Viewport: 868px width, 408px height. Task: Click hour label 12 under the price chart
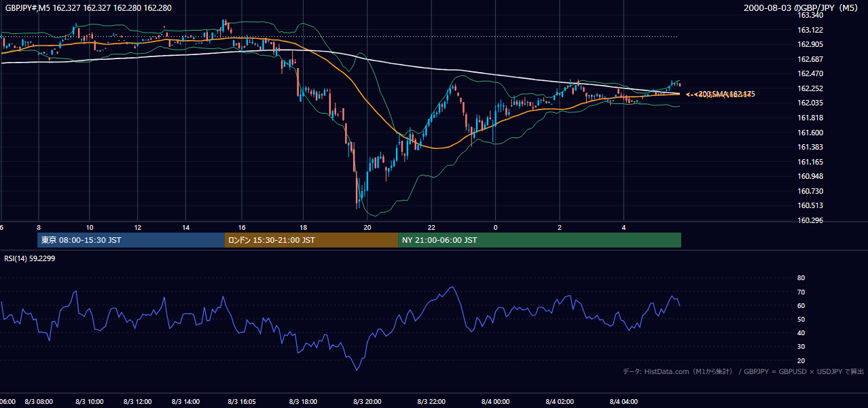click(138, 227)
